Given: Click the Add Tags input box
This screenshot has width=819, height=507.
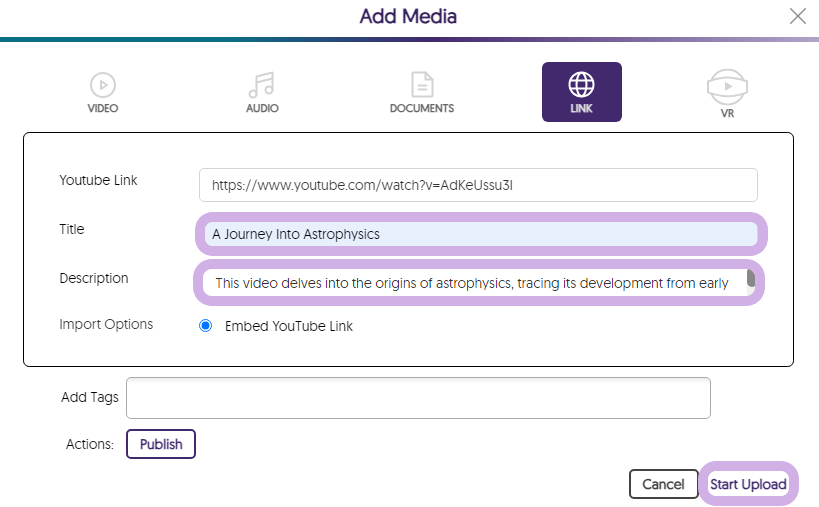Looking at the screenshot, I should coord(418,397).
